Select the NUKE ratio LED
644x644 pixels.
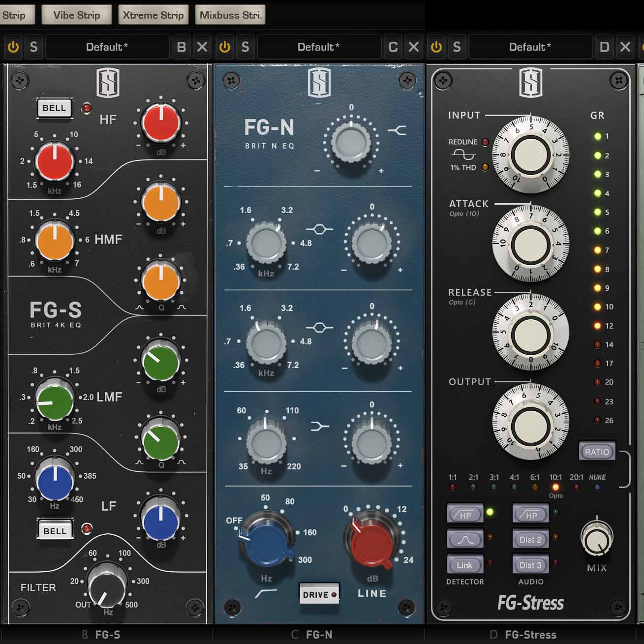[597, 487]
